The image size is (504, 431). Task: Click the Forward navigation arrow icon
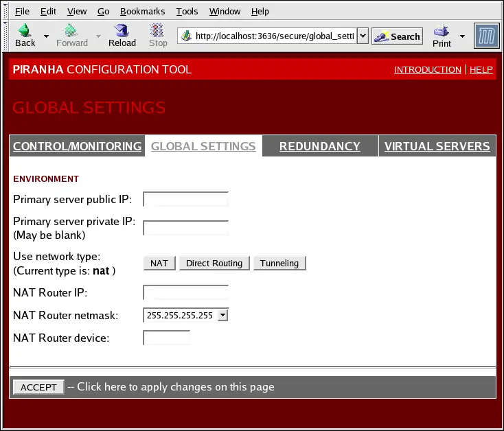pyautogui.click(x=71, y=32)
